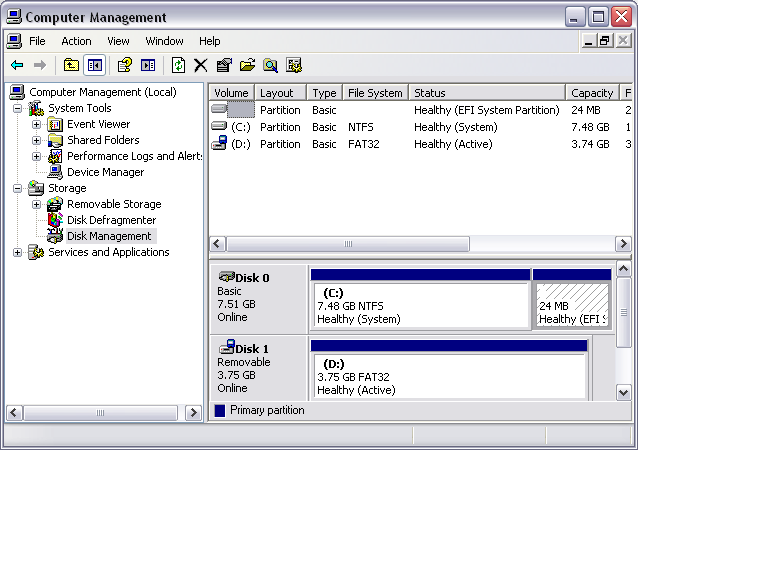This screenshot has height=582, width=778.
Task: Select the (C:) 7.48 GB NTFS partition block
Action: 420,299
